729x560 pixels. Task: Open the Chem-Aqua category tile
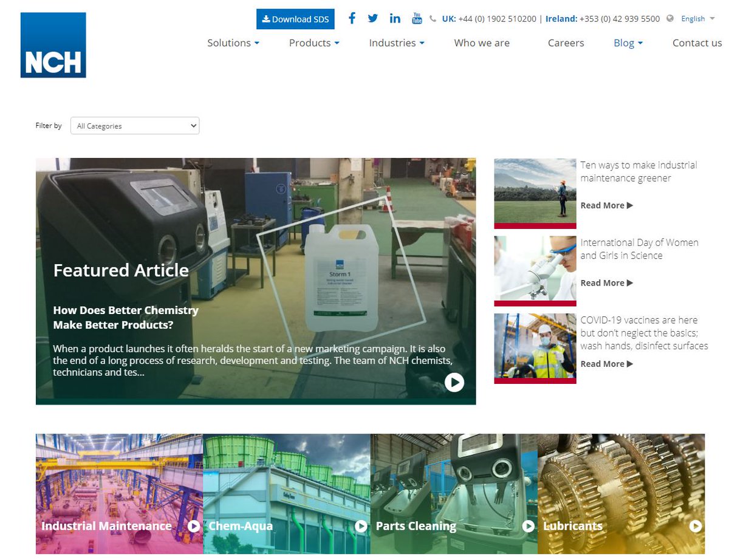pos(287,493)
